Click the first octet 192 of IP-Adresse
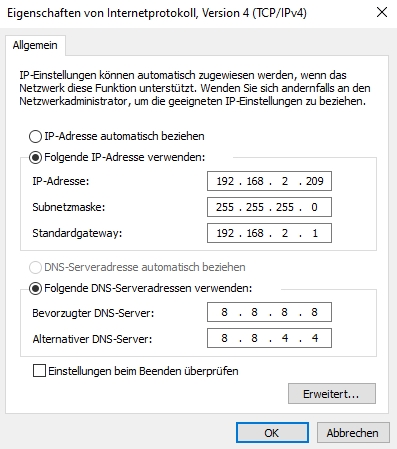Image resolution: width=397 pixels, height=449 pixels. (x=225, y=181)
